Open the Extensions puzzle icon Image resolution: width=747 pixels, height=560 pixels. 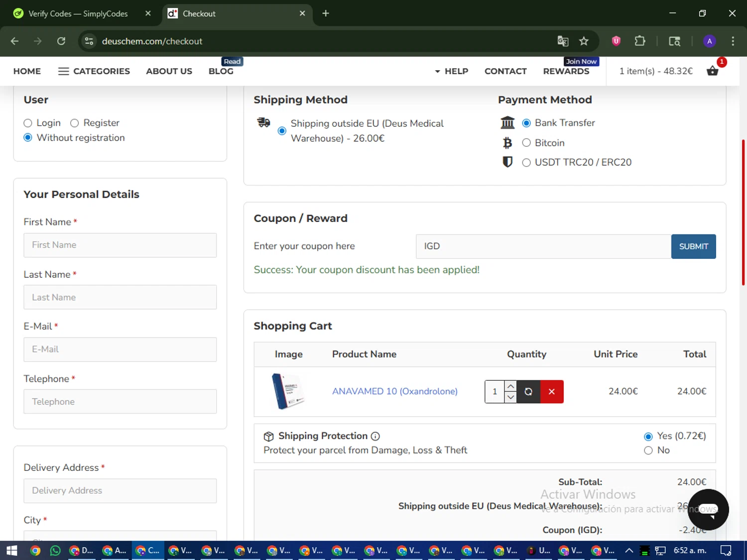pos(640,41)
